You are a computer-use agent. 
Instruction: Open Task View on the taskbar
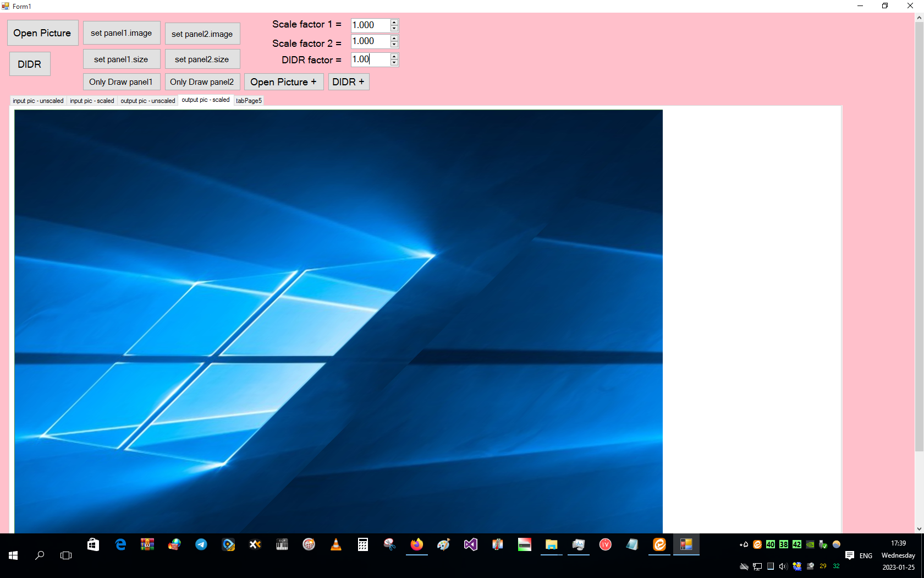tap(66, 556)
